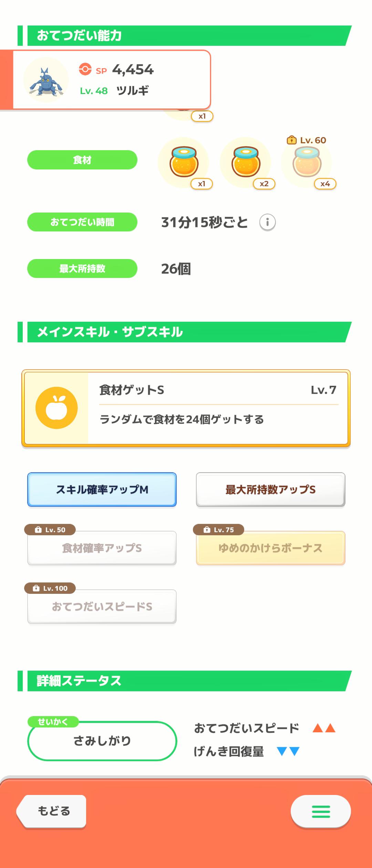The image size is (372, 868).
Task: Tap the locked ゆめのかけらボーナス sub skill
Action: point(270,548)
